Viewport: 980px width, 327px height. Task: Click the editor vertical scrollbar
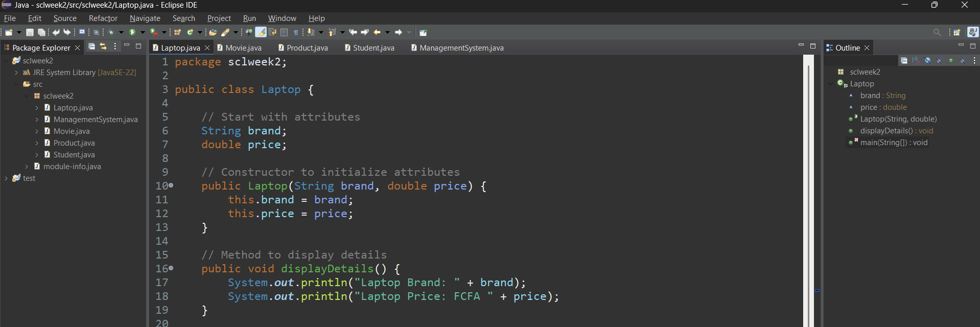(808, 191)
